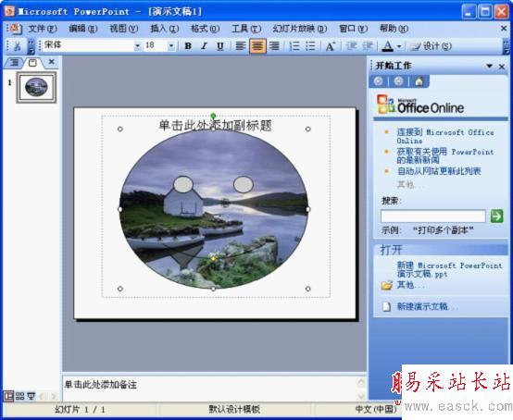Start slide show from view icon
The width and height of the screenshot is (513, 420).
[x=31, y=396]
